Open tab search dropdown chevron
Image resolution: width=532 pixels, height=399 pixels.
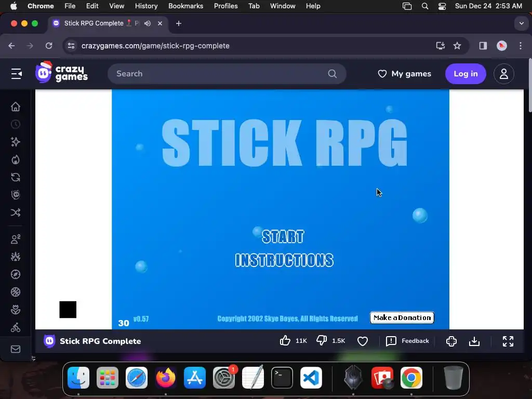(522, 23)
